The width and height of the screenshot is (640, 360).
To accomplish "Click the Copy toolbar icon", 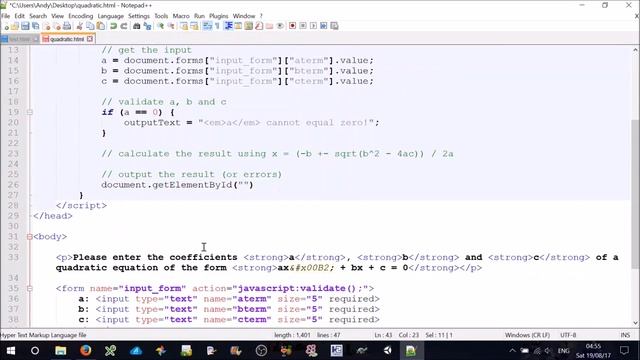I will click(x=90, y=26).
